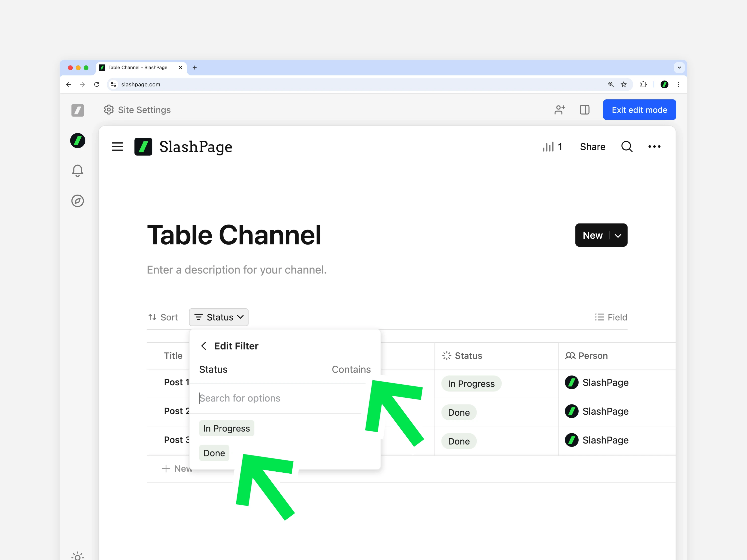Open the visitor stats bar chart

point(553,147)
